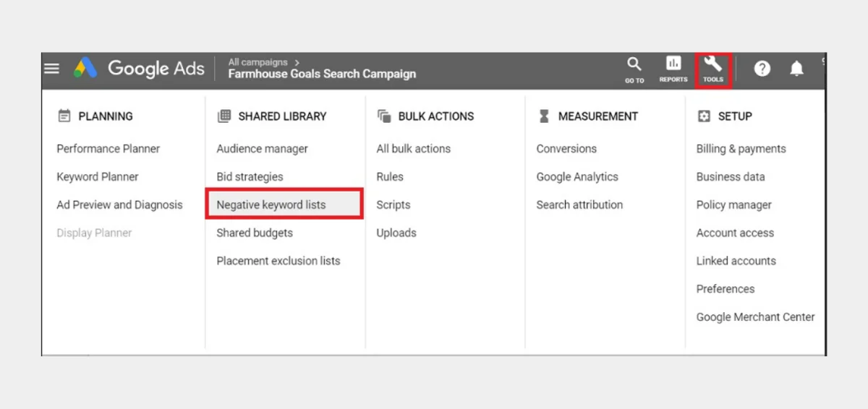Open Placement exclusion lists
The width and height of the screenshot is (868, 409).
click(278, 262)
